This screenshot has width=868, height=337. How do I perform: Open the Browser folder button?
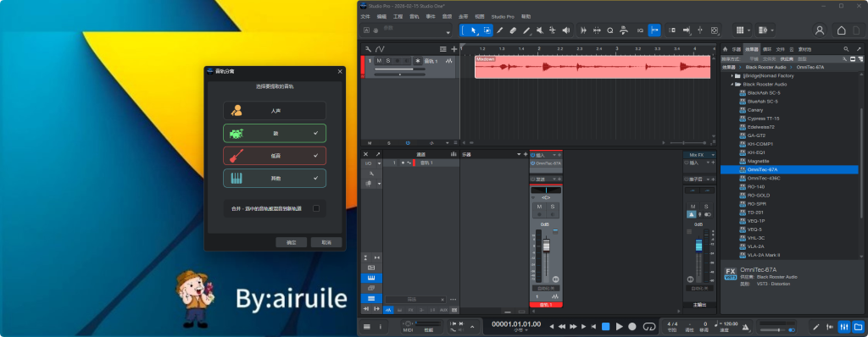coord(858,327)
